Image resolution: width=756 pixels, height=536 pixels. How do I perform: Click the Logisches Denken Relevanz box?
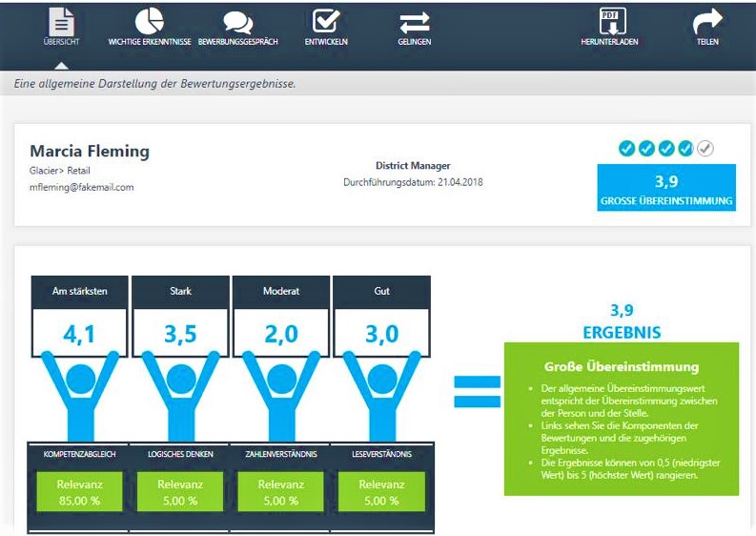click(x=180, y=491)
